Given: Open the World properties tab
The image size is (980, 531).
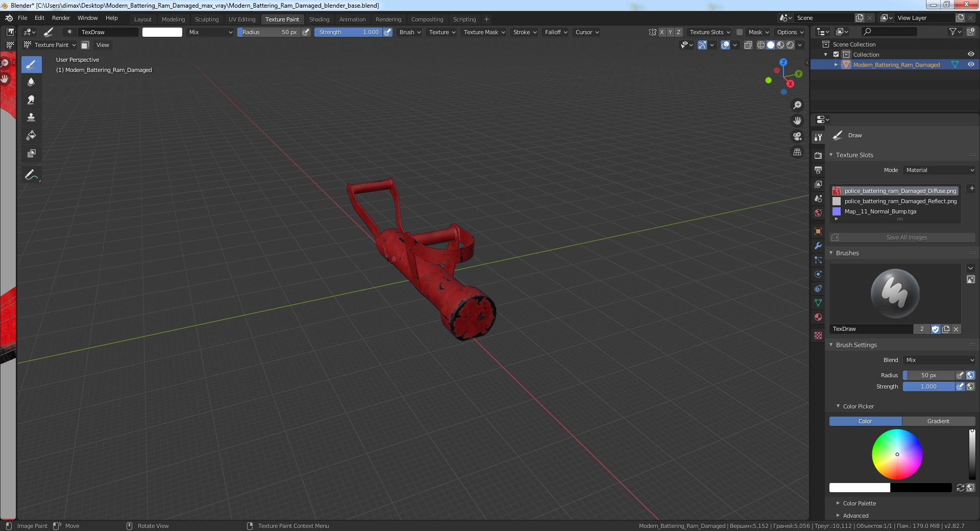Looking at the screenshot, I should click(818, 213).
